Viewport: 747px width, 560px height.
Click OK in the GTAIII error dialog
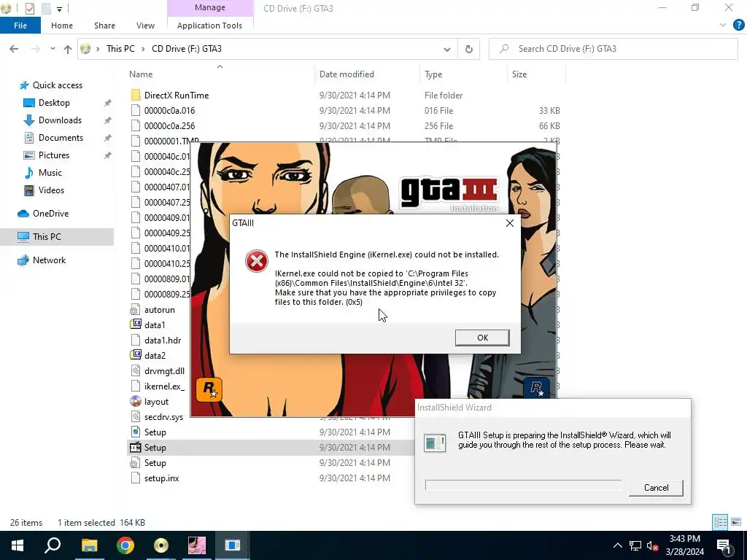(x=482, y=338)
